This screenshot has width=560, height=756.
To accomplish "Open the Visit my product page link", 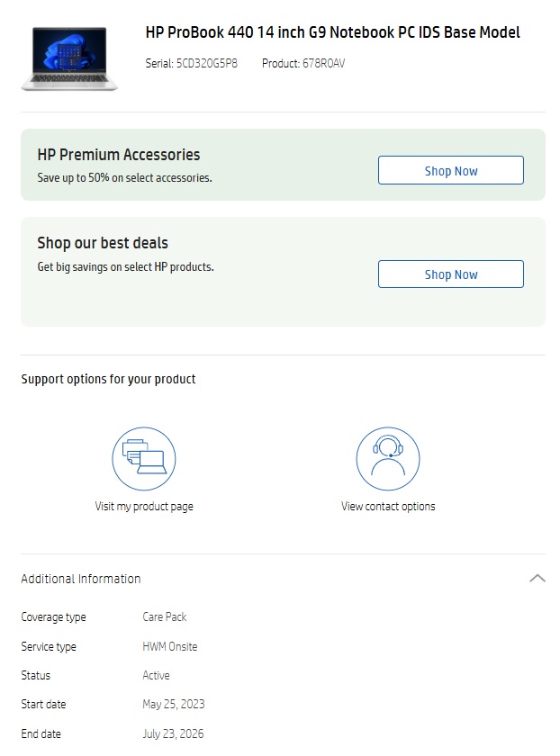I will (144, 506).
